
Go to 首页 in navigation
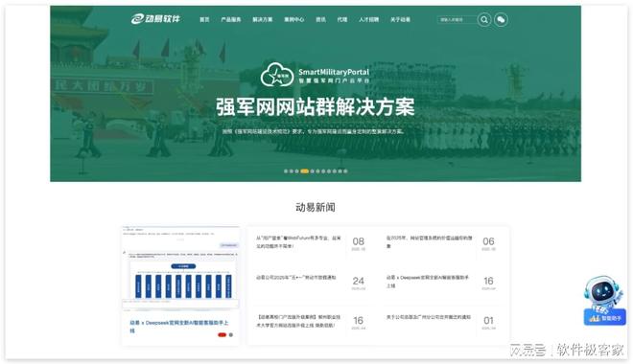204,19
